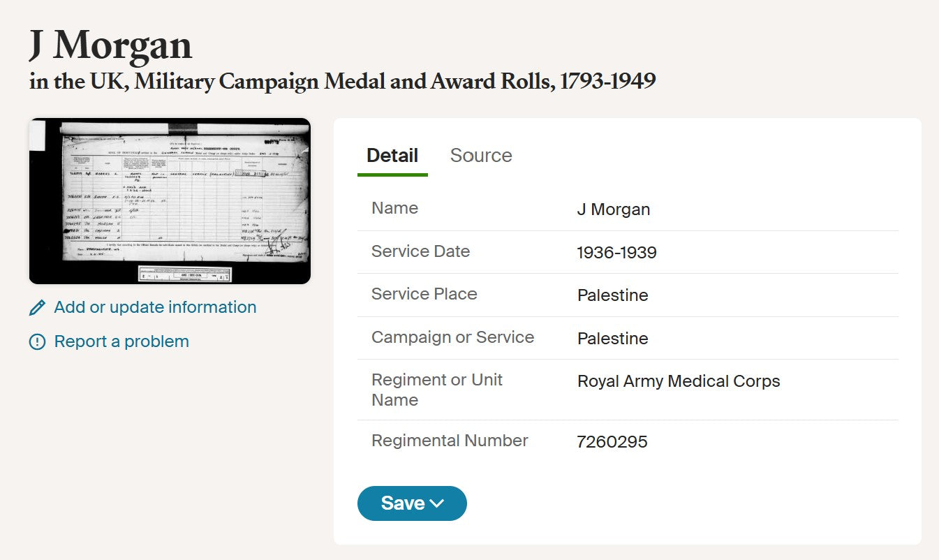This screenshot has height=560, width=939.
Task: Click the Service Date value 1936-1939
Action: [x=616, y=252]
